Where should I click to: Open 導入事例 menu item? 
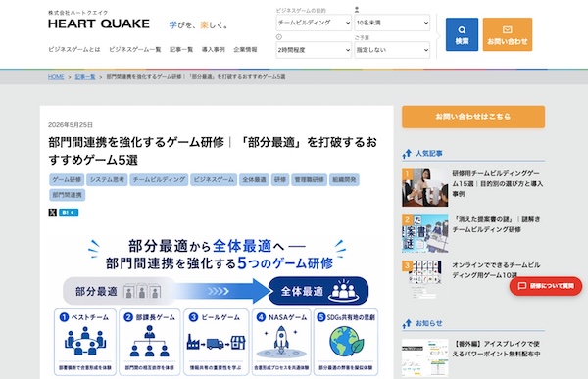point(214,50)
